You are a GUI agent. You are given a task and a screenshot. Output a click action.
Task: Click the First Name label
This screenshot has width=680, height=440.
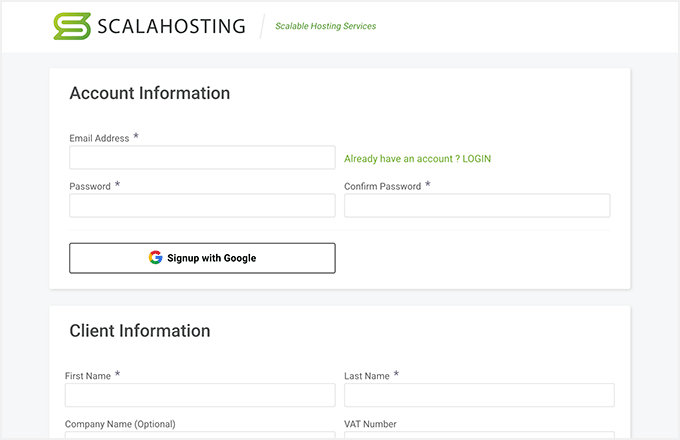click(x=88, y=376)
